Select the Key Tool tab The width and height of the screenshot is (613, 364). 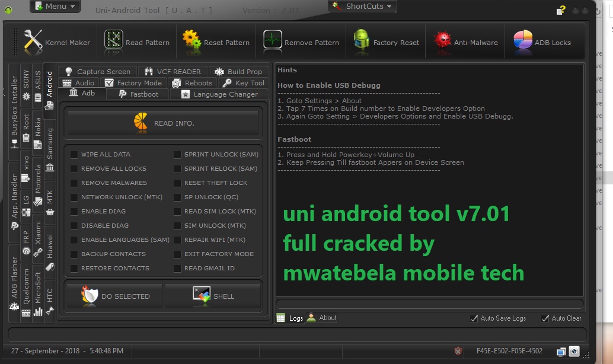[x=243, y=83]
